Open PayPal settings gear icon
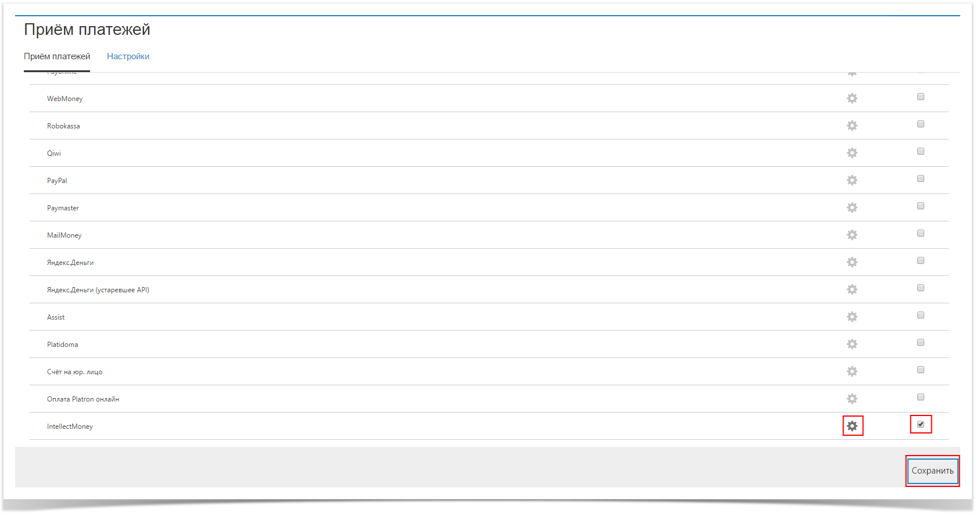Screen dimensions: 980x516 (x=852, y=180)
